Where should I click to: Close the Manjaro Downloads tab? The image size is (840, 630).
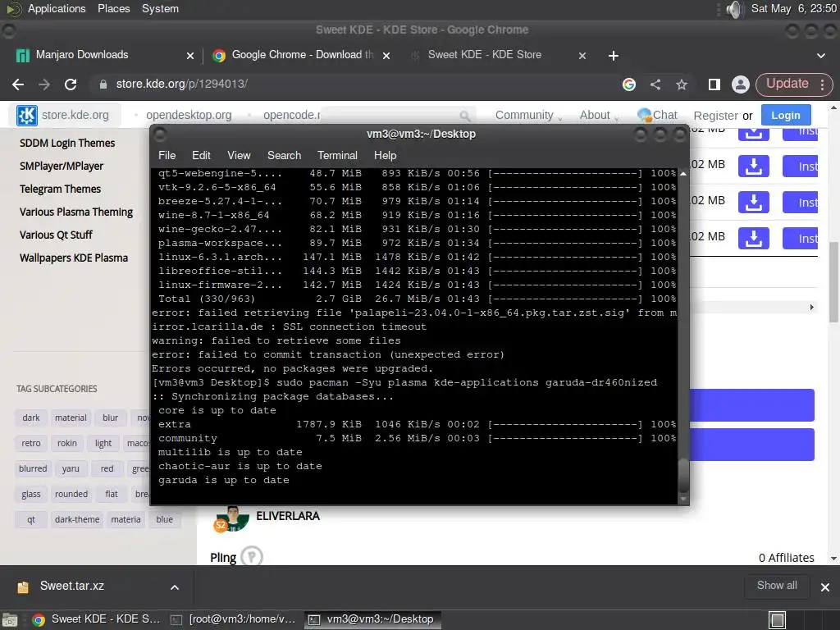[x=190, y=56]
